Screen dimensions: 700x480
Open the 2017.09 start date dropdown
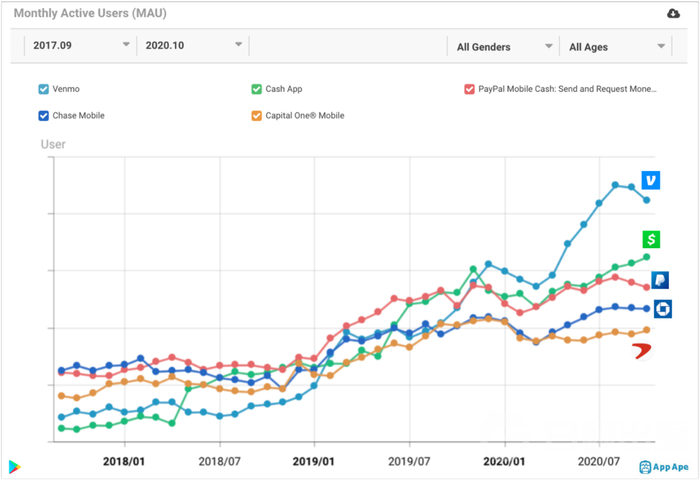pyautogui.click(x=81, y=46)
